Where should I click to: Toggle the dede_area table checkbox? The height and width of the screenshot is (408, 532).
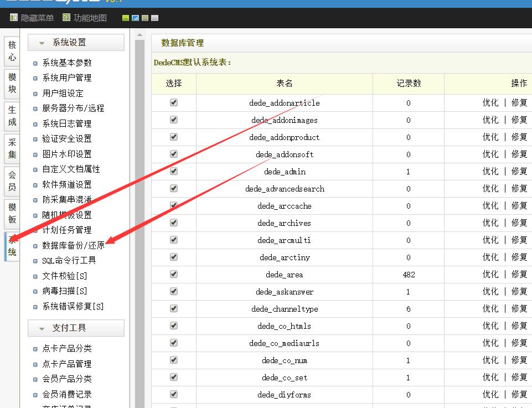point(174,274)
